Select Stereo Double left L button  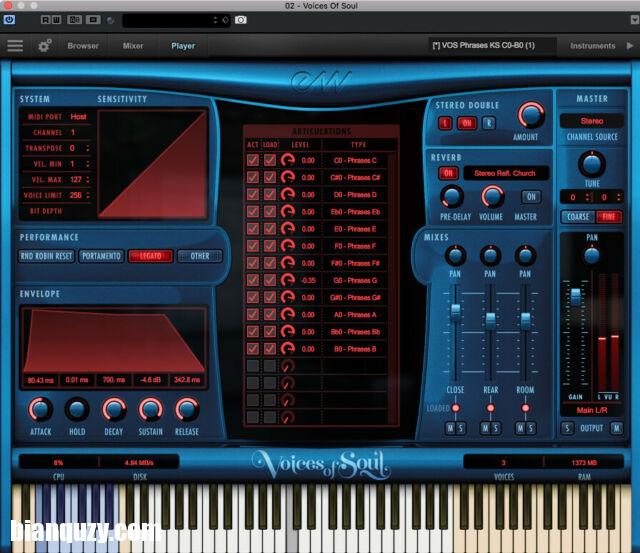coord(445,123)
